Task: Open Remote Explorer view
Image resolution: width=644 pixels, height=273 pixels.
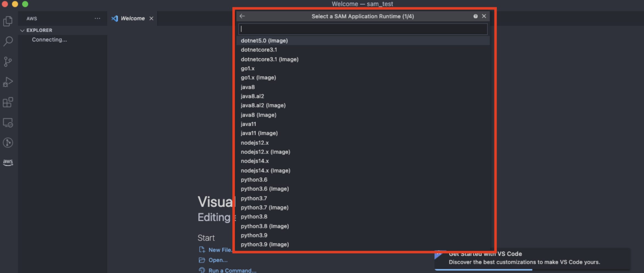Action: 8,123
